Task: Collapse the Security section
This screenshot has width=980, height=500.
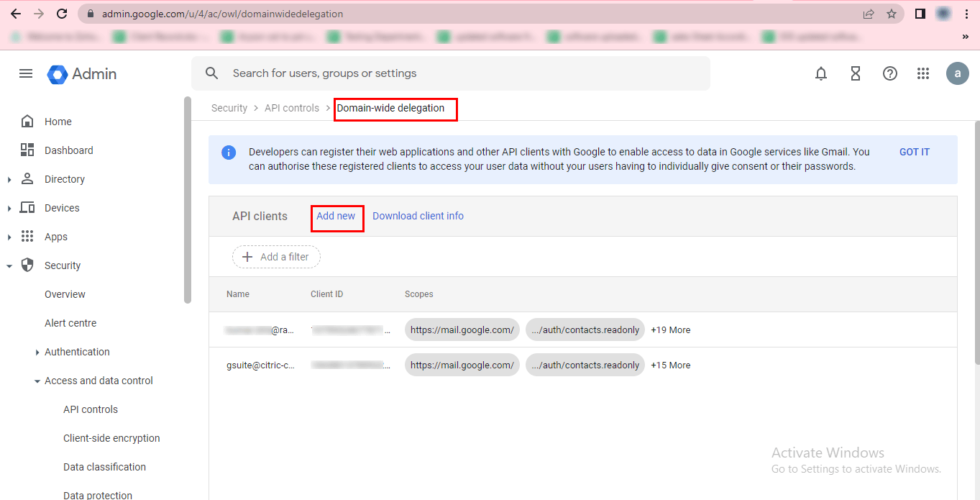Action: (x=9, y=265)
